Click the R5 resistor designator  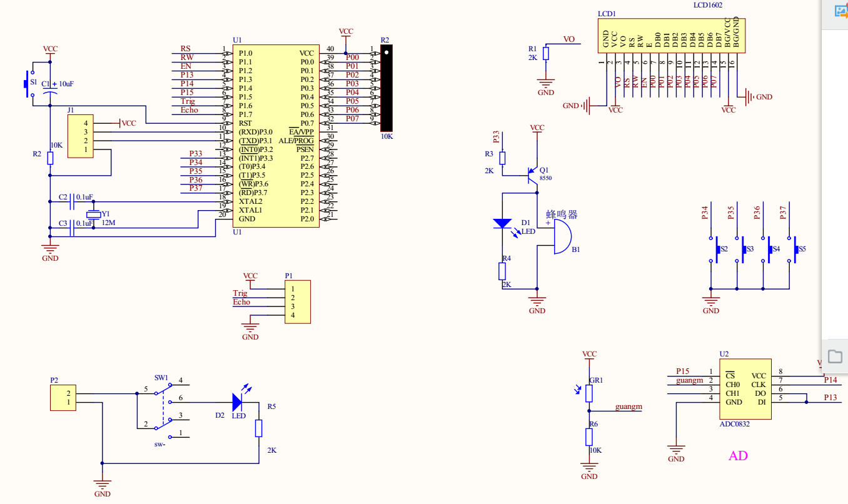[x=271, y=406]
